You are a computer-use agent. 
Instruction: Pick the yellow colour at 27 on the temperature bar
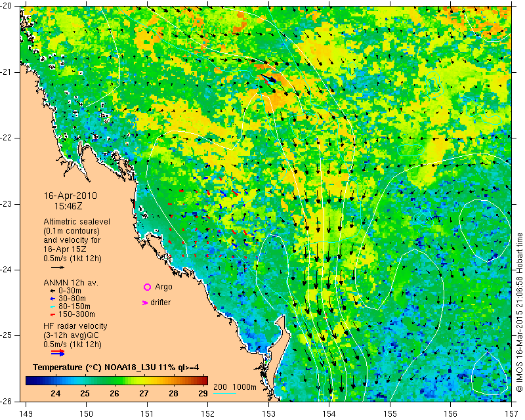(x=144, y=381)
